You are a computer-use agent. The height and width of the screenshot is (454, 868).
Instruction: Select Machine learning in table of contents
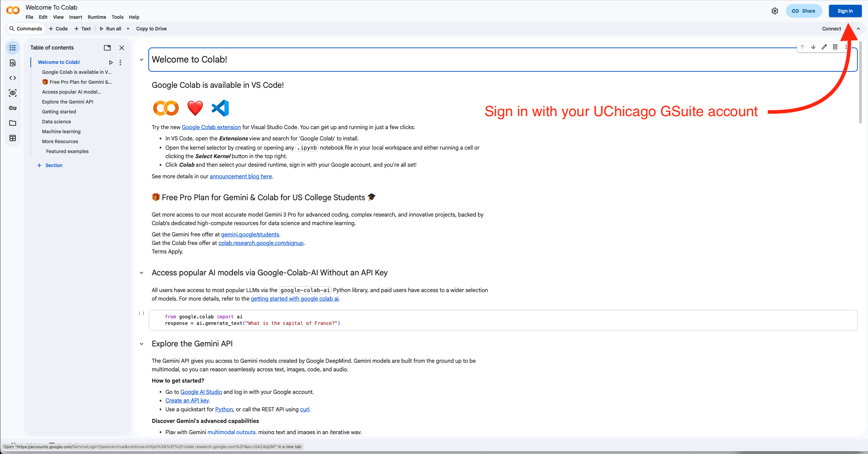click(x=61, y=132)
